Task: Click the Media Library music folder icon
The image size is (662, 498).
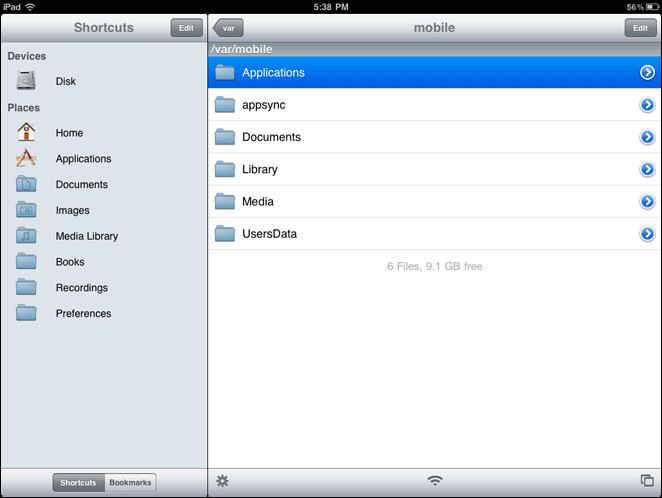Action: 26,235
